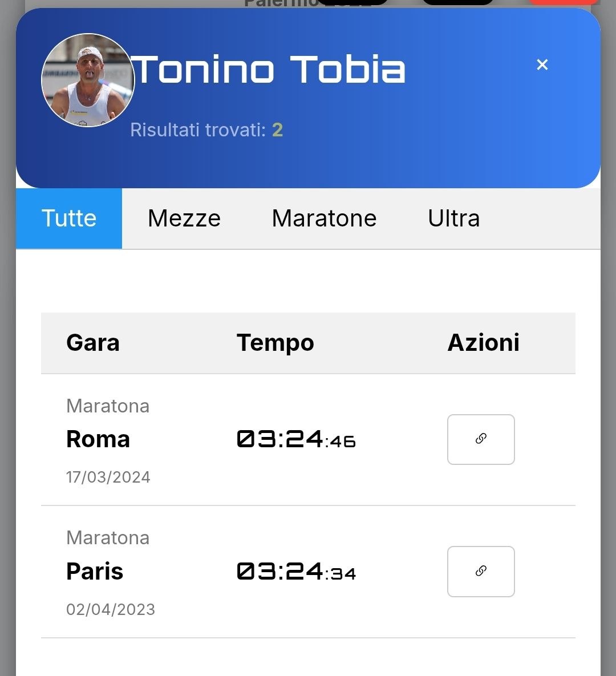The height and width of the screenshot is (676, 616).
Task: Click the Tempo column header
Action: 275,343
